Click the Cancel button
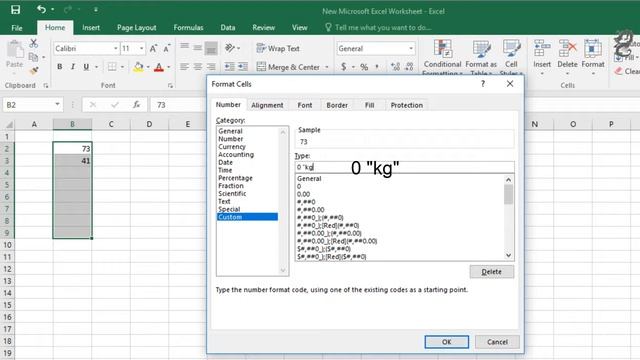 (497, 342)
